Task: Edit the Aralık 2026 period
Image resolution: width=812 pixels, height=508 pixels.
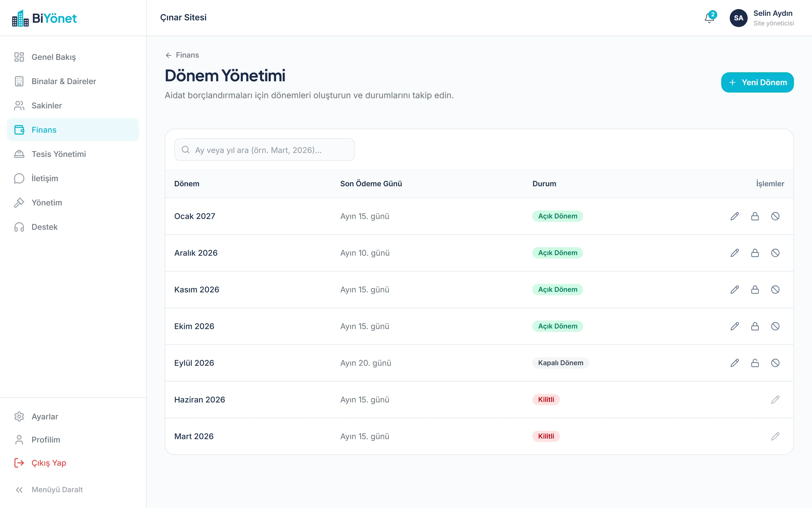Action: (x=734, y=253)
